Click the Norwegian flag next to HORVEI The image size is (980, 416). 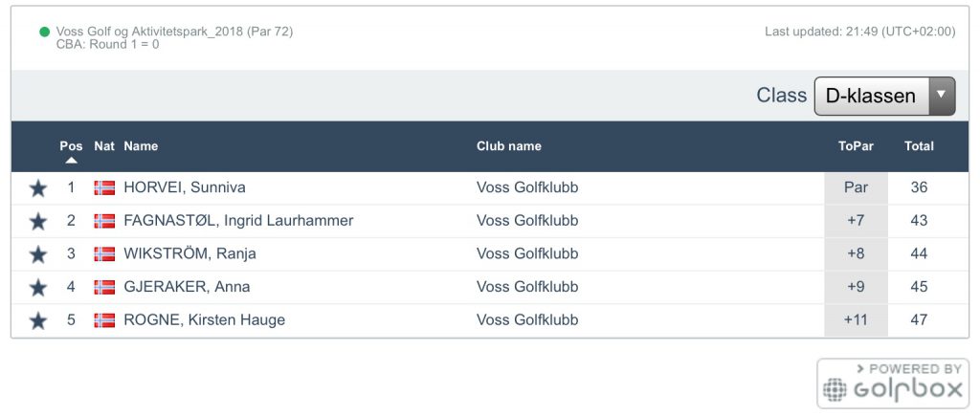104,187
